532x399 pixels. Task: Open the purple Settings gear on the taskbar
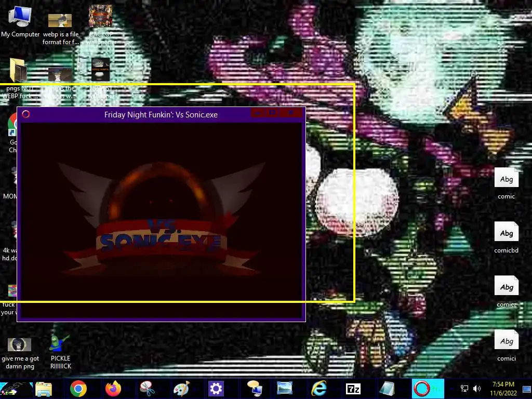(x=216, y=389)
